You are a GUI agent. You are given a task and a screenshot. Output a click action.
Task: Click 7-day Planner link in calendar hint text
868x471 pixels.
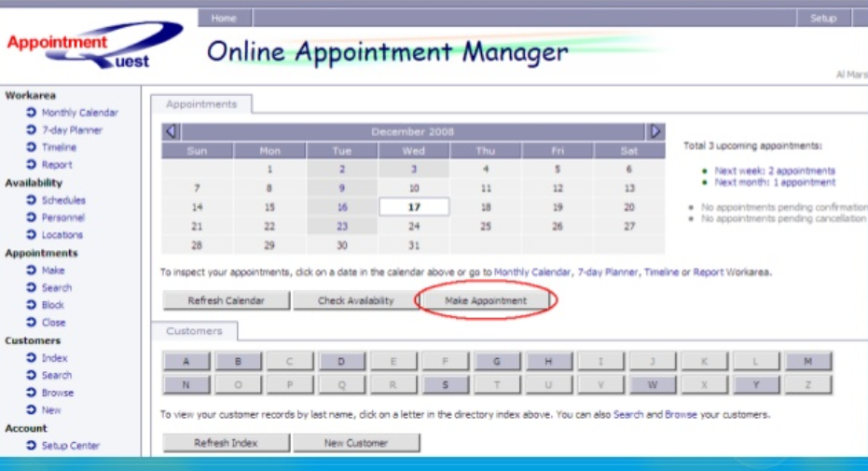click(607, 272)
